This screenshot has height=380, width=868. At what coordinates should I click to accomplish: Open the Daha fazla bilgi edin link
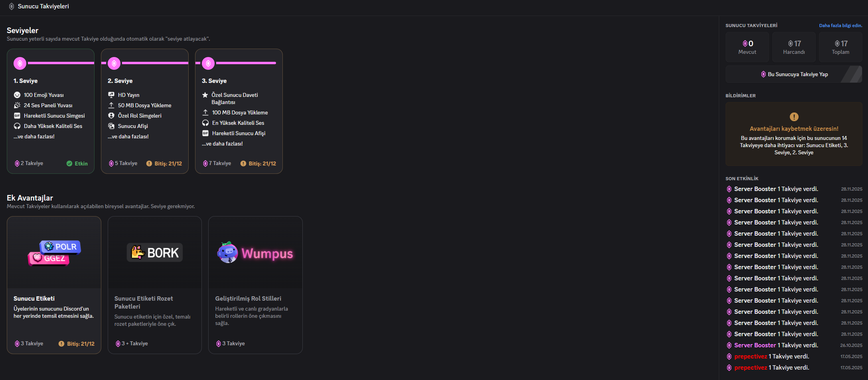pos(840,26)
